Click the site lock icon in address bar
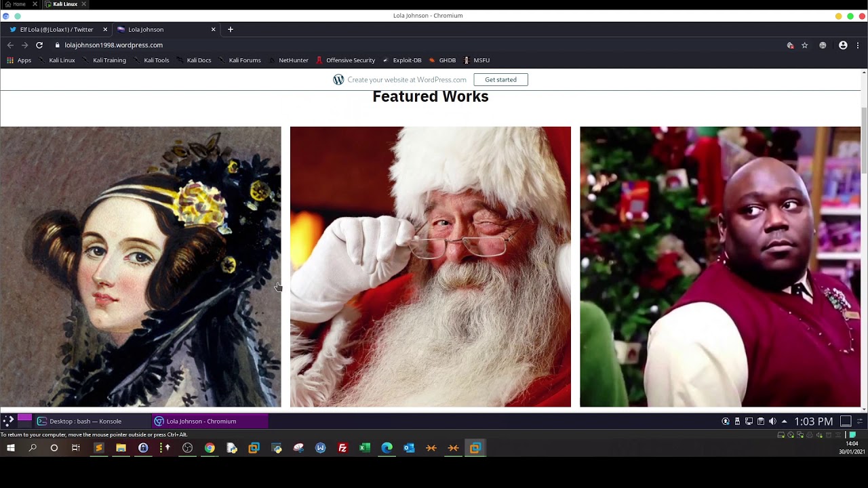 coord(58,45)
